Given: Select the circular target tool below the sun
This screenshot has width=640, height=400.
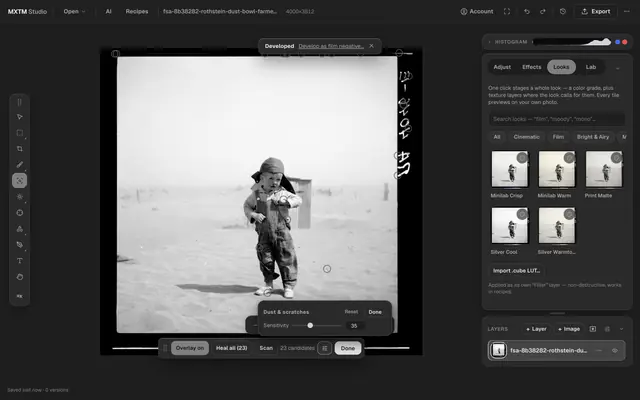Looking at the screenshot, I should [20, 213].
